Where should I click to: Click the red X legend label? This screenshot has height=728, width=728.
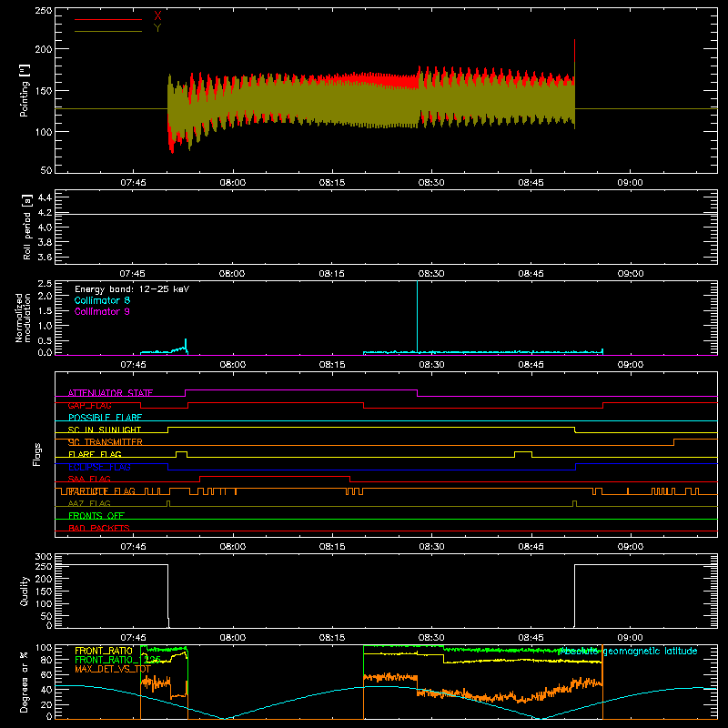[157, 16]
